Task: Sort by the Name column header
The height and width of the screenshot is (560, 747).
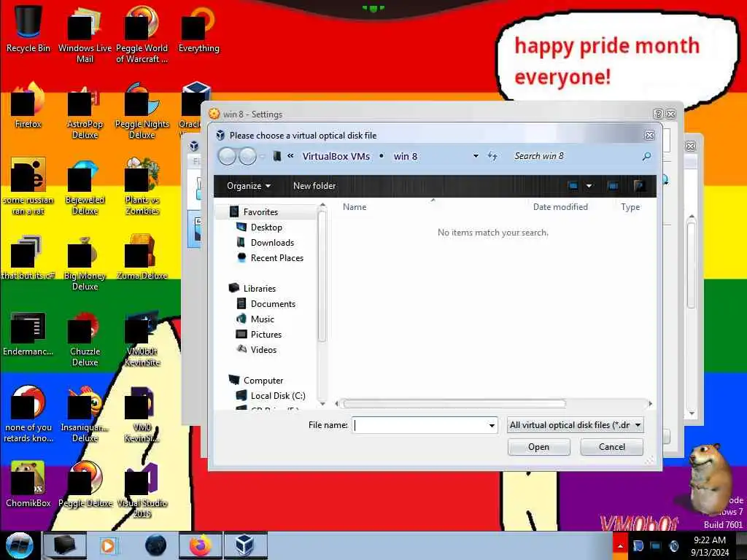Action: pos(355,207)
